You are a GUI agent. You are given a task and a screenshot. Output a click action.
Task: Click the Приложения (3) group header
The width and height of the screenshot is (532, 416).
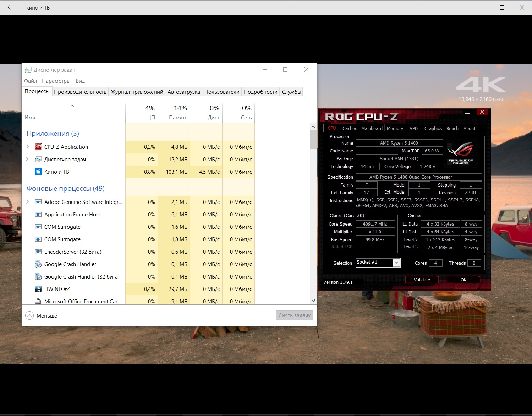click(53, 133)
